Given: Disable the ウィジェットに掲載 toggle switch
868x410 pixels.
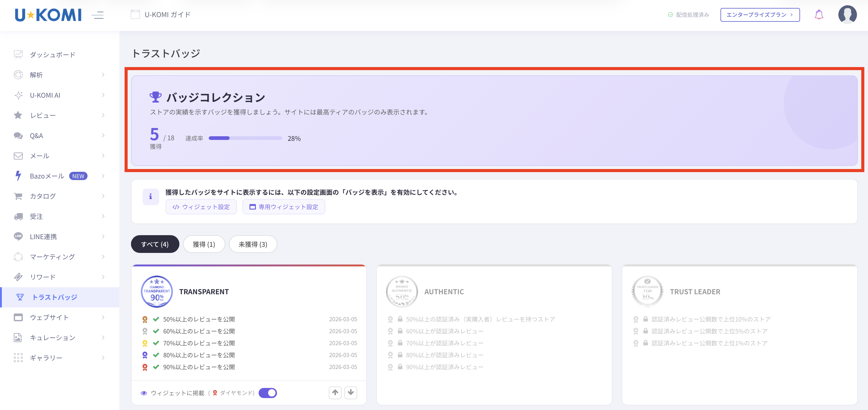Looking at the screenshot, I should click(268, 393).
